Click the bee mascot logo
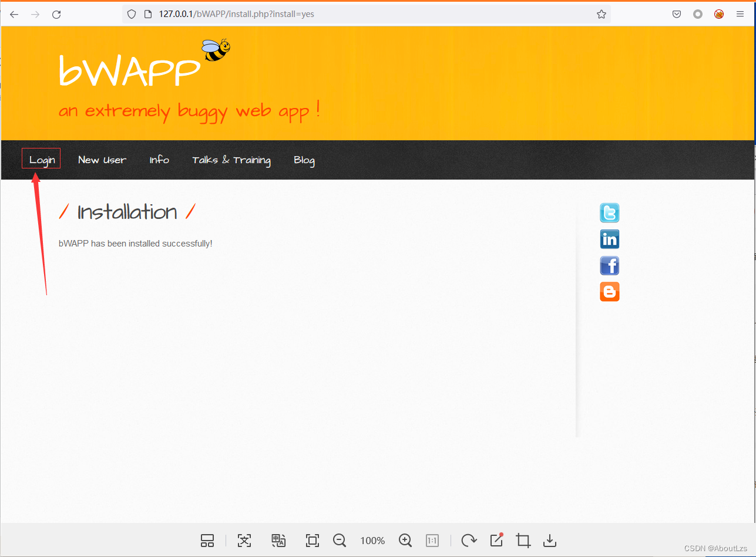Screen dimensions: 756x557 point(216,50)
